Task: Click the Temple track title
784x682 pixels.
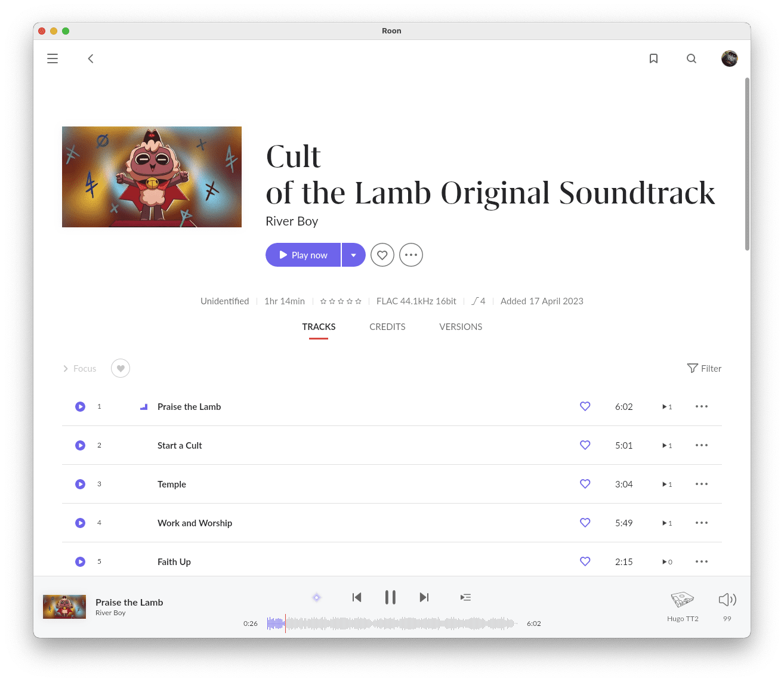Action: click(x=172, y=485)
